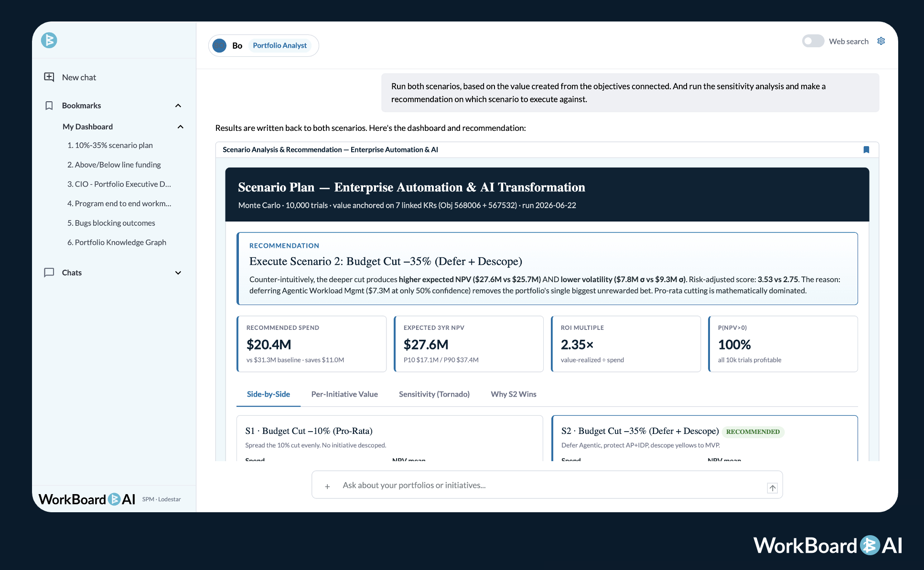Click the 'all 10k trials profitable' text
Screen dimensions: 924x570
click(750, 360)
